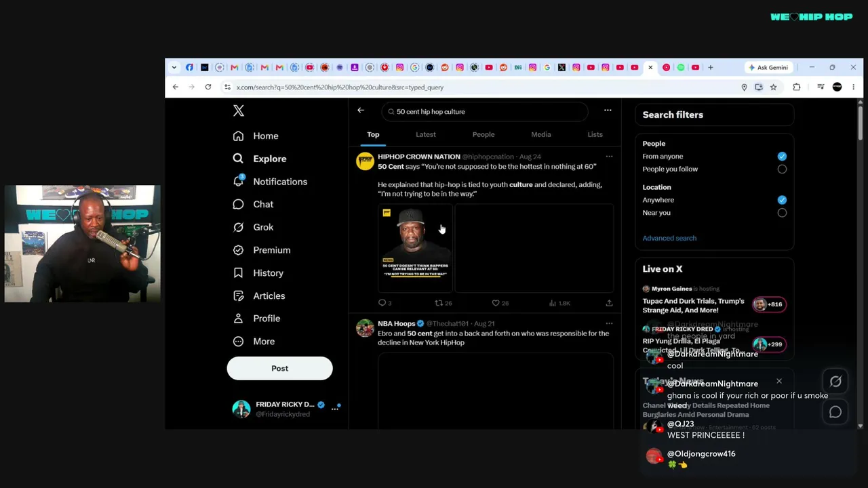The height and width of the screenshot is (488, 868).
Task: Repost the HIPHOP CROWN NATION post
Action: (x=443, y=303)
